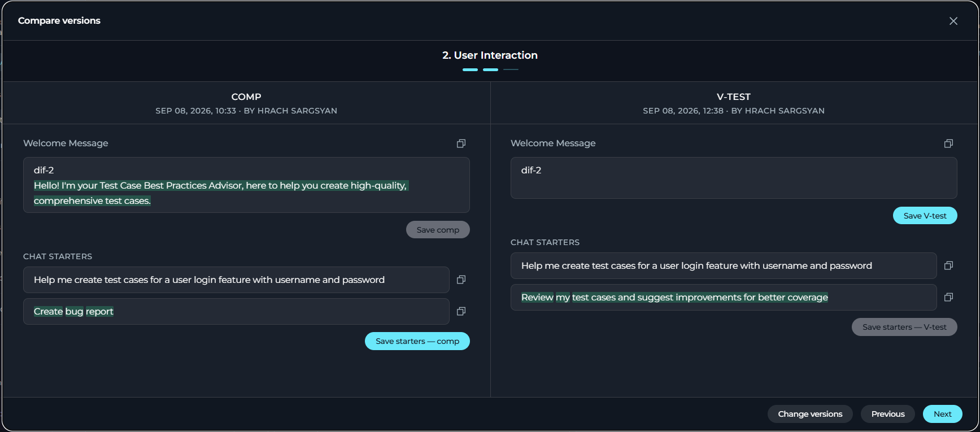Click the COMP welcome message text box
The width and height of the screenshot is (980, 432).
coord(246,185)
